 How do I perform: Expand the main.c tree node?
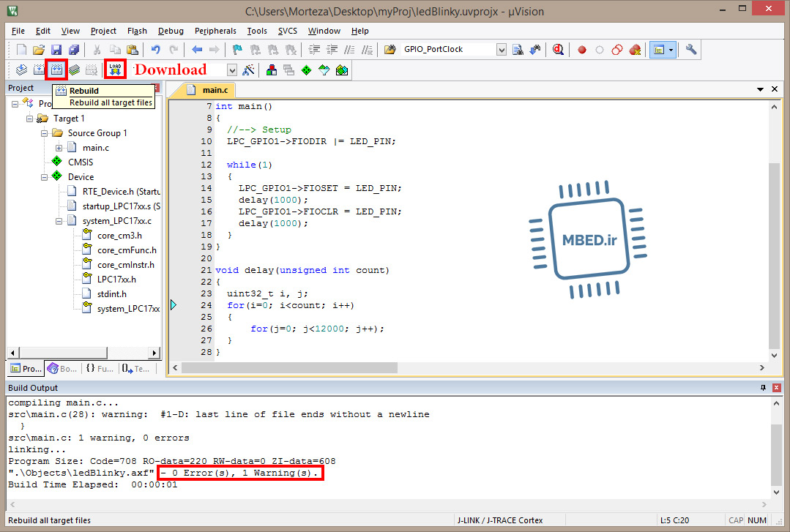[59, 148]
